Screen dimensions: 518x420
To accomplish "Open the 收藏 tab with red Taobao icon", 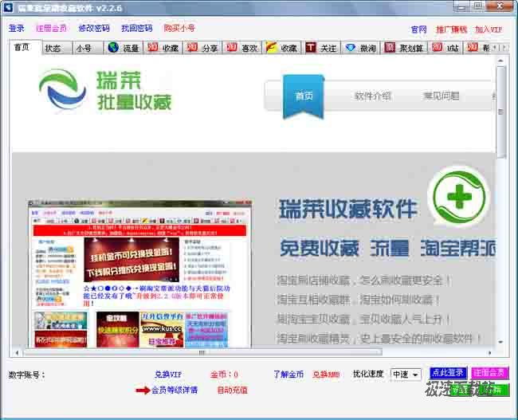I will 163,48.
